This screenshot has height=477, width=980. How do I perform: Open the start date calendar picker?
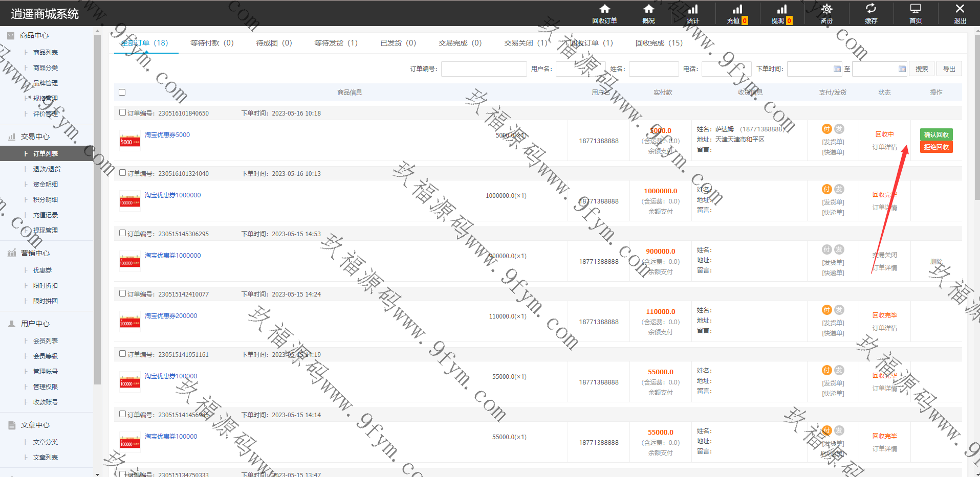coord(837,69)
